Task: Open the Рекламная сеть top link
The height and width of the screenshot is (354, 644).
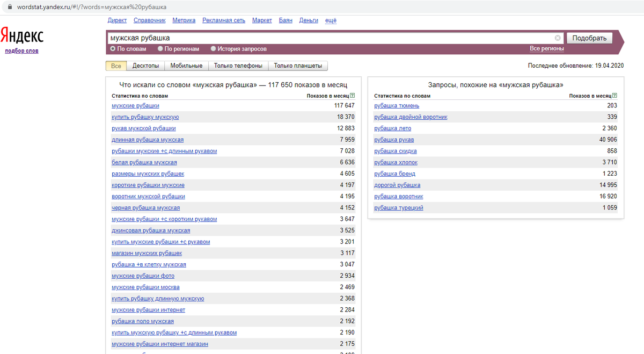Action: [x=224, y=20]
